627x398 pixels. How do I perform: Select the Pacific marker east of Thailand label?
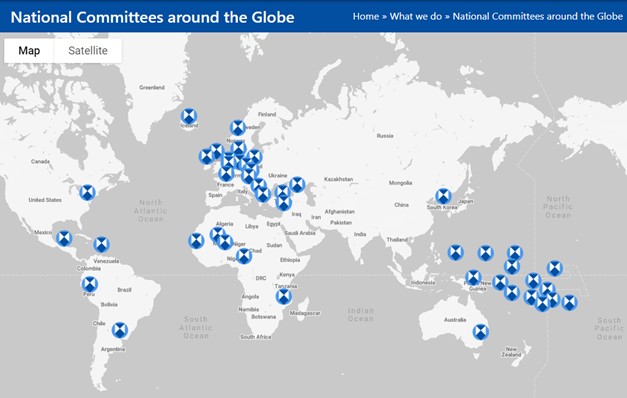tap(455, 252)
